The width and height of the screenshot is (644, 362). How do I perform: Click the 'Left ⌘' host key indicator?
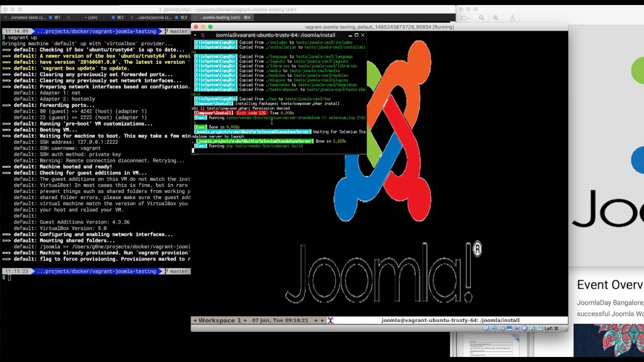pyautogui.click(x=551, y=328)
